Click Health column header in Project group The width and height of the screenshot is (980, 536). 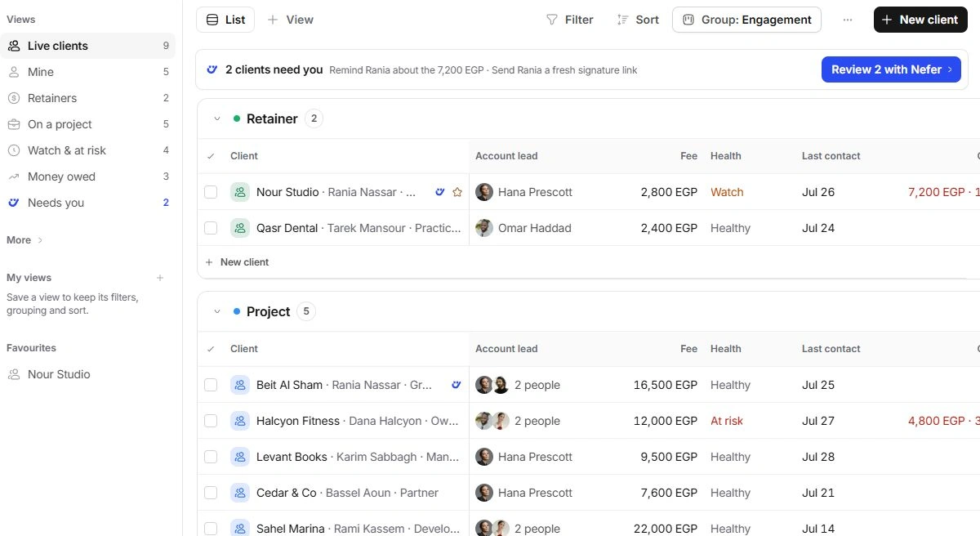(x=726, y=349)
